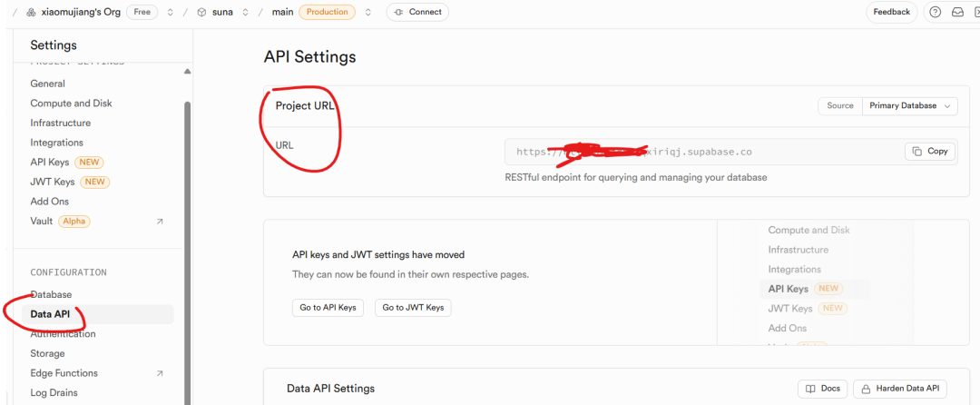Open Database configuration in the sidebar
The height and width of the screenshot is (405, 980).
pyautogui.click(x=51, y=294)
